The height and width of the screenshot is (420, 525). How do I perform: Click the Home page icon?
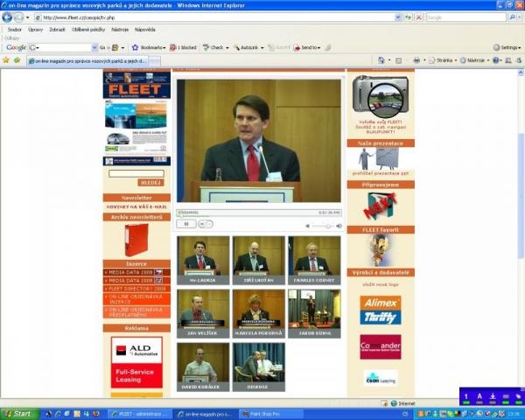pyautogui.click(x=381, y=60)
